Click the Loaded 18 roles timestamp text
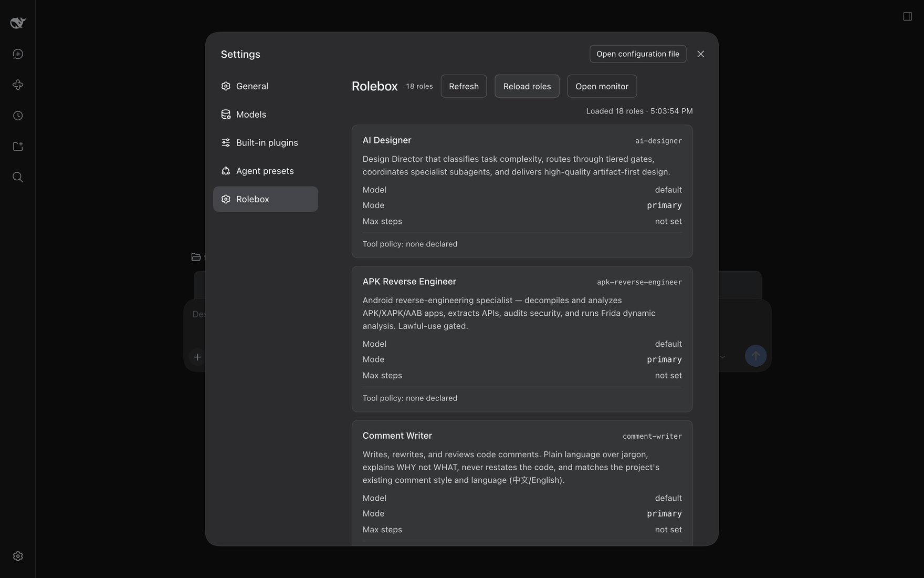 (x=639, y=111)
